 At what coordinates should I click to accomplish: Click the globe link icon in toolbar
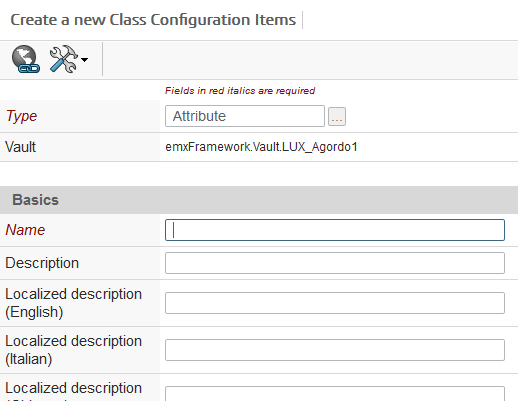pos(26,59)
